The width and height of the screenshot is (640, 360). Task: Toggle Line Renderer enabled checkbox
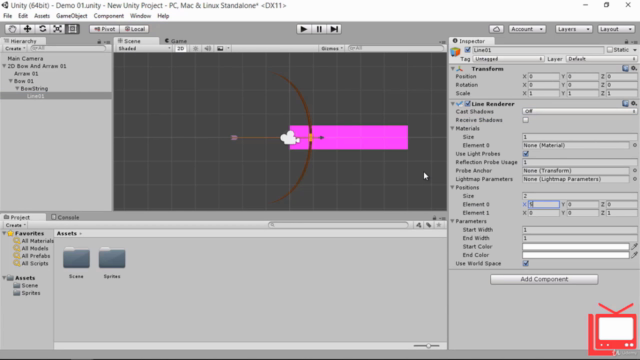(x=468, y=104)
